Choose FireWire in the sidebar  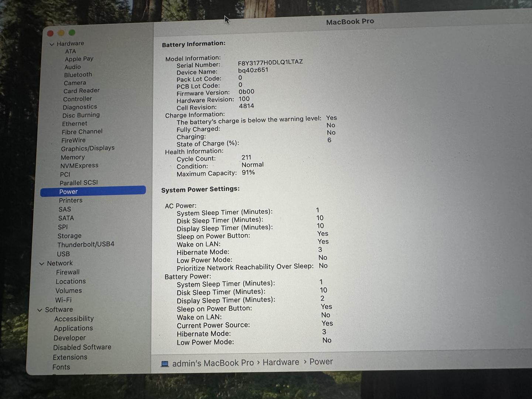click(x=73, y=140)
